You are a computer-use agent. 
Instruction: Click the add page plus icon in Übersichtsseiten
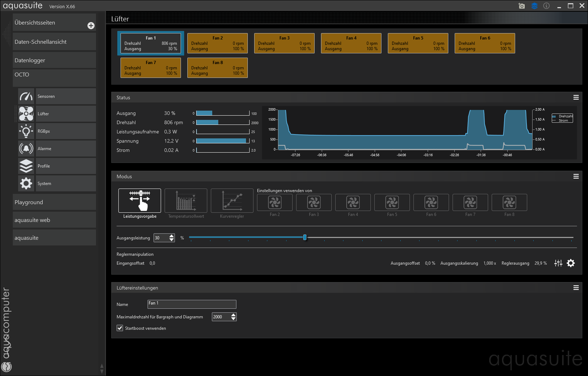click(91, 26)
